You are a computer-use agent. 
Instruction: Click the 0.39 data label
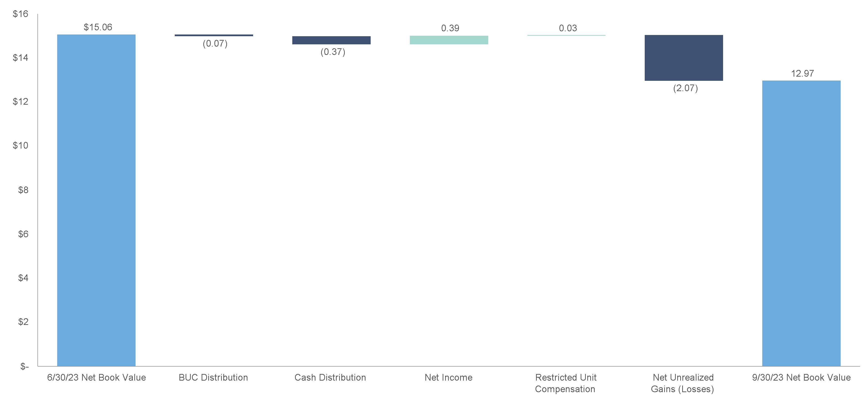coord(450,28)
